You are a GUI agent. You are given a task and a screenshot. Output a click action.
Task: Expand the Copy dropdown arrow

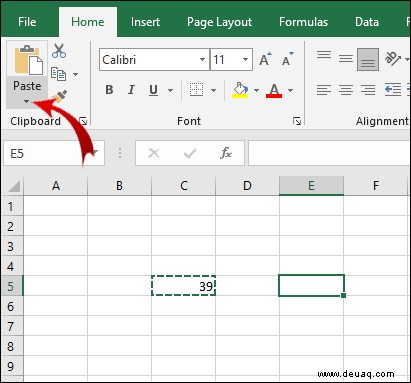(x=76, y=74)
